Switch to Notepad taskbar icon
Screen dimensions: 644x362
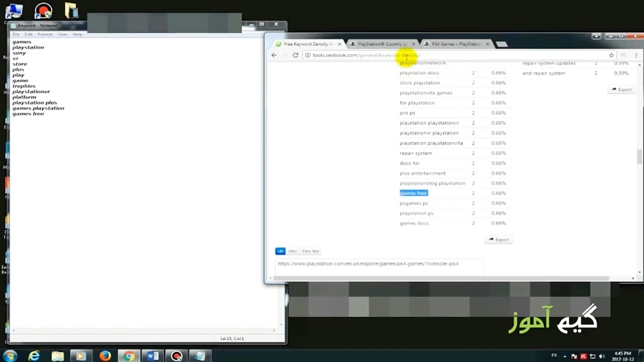(x=200, y=356)
